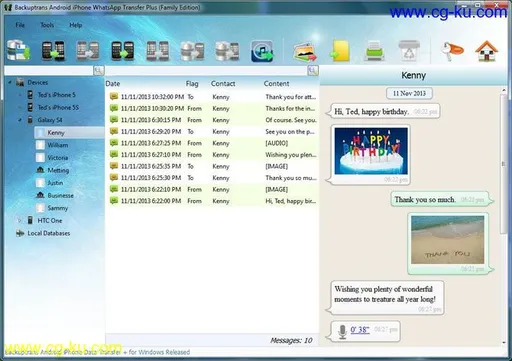Click the 11 Nov 2013 date label
Screen dimensions: 512x361
409,93
